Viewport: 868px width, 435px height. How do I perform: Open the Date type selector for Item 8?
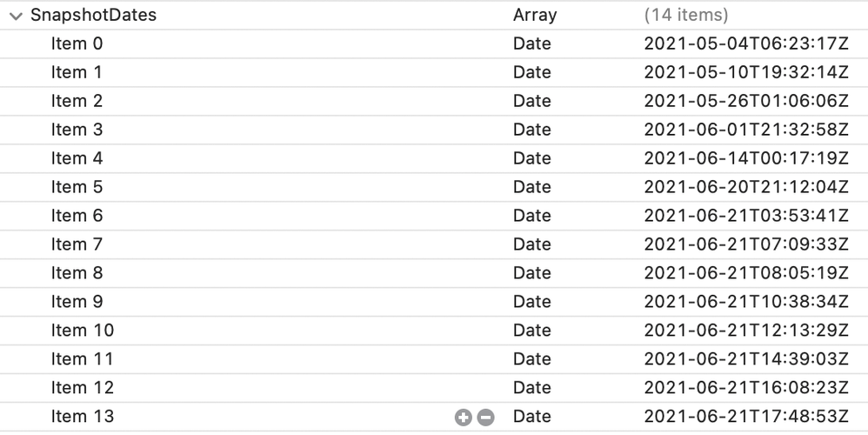click(532, 273)
